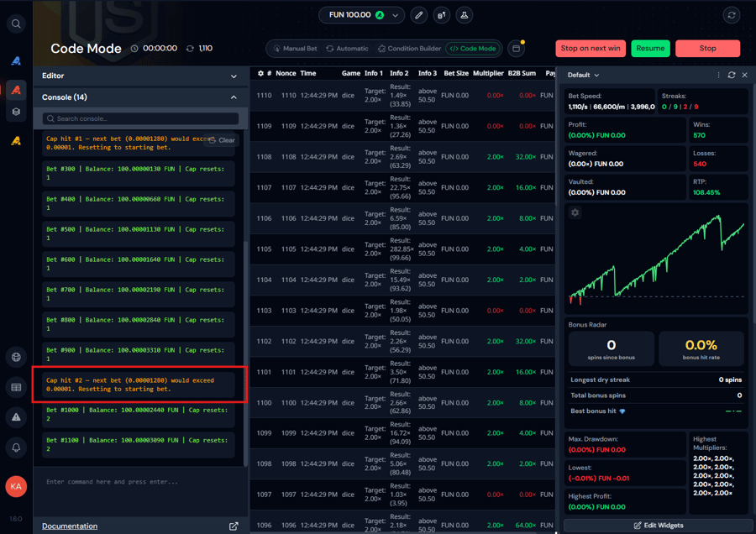Expand the Editor panel

click(141, 76)
